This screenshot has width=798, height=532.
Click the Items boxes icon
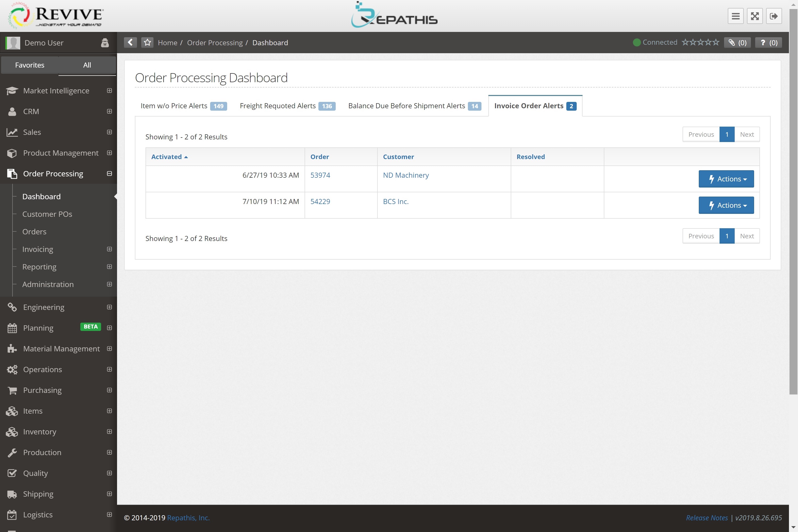point(12,411)
